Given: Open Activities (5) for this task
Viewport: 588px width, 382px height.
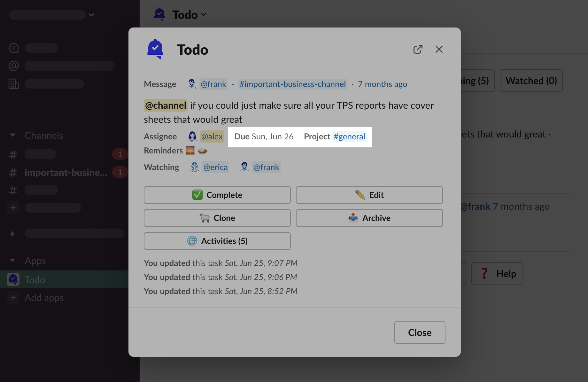Looking at the screenshot, I should coord(217,241).
